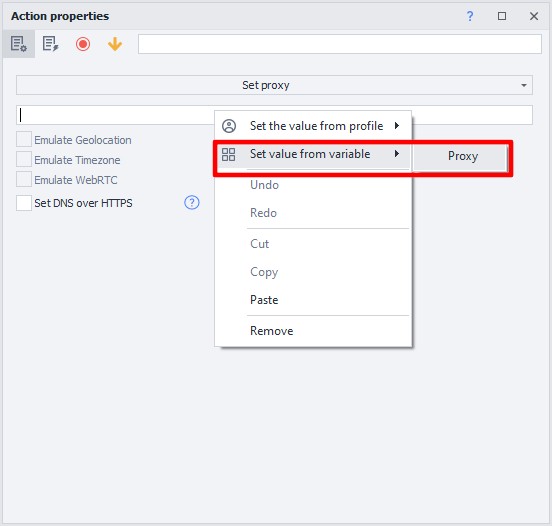Enable the Emulate Geolocation checkbox
552x526 pixels.
(24, 139)
